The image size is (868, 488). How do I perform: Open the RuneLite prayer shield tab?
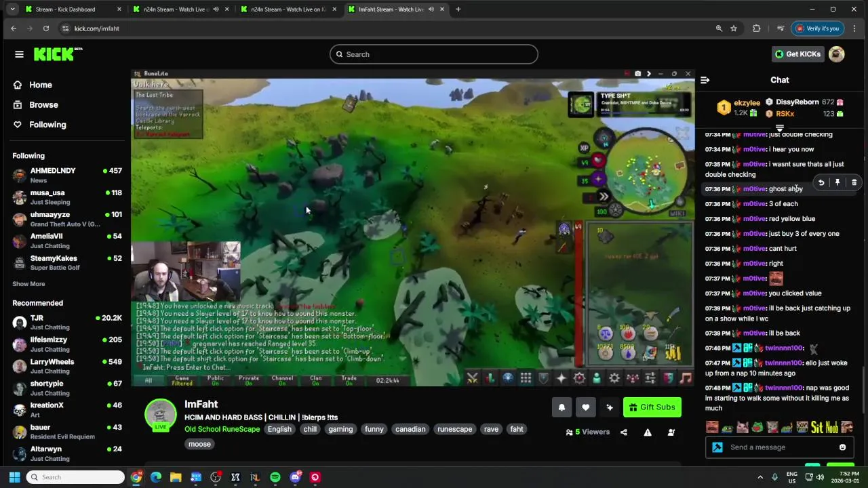[543, 378]
